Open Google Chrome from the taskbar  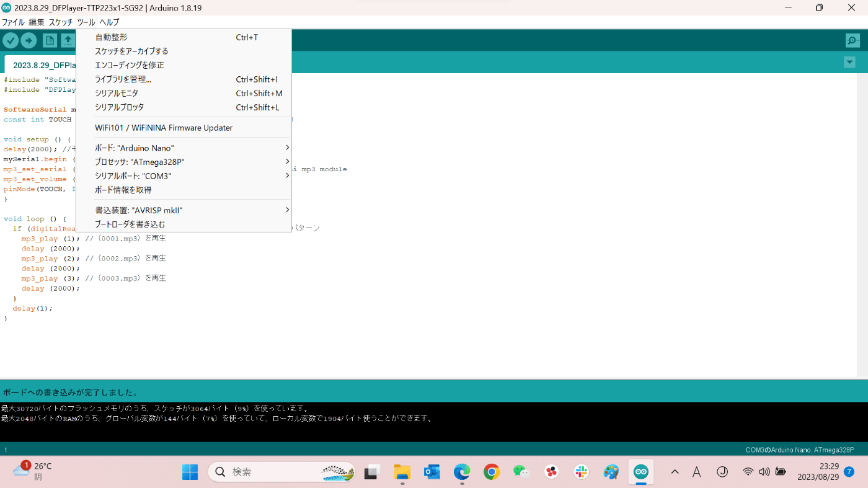492,472
